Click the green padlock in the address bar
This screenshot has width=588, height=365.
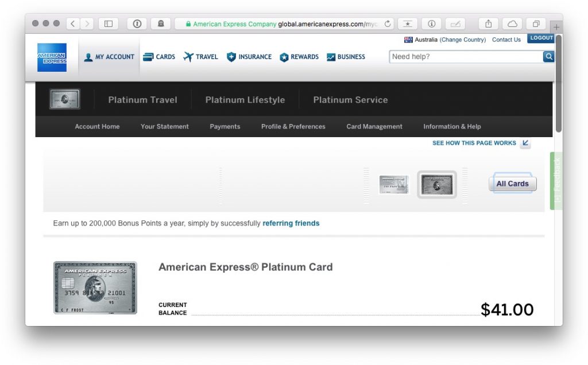click(188, 24)
